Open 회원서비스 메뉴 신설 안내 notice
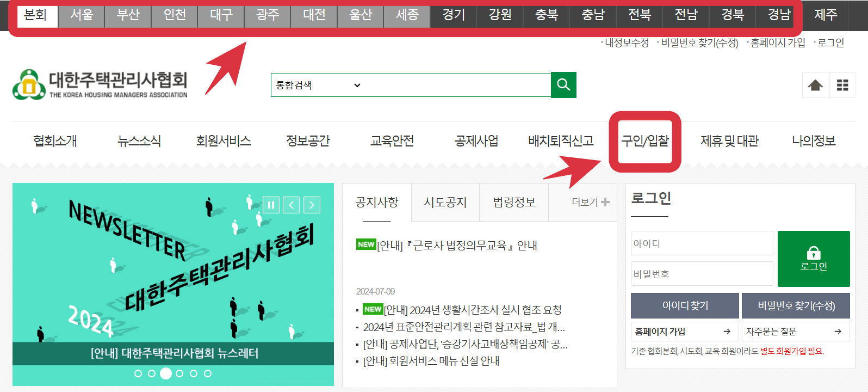868x392 pixels. pyautogui.click(x=431, y=361)
